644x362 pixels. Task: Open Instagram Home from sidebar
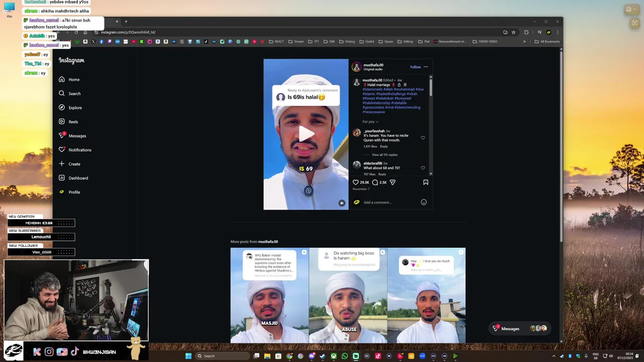pos(69,79)
